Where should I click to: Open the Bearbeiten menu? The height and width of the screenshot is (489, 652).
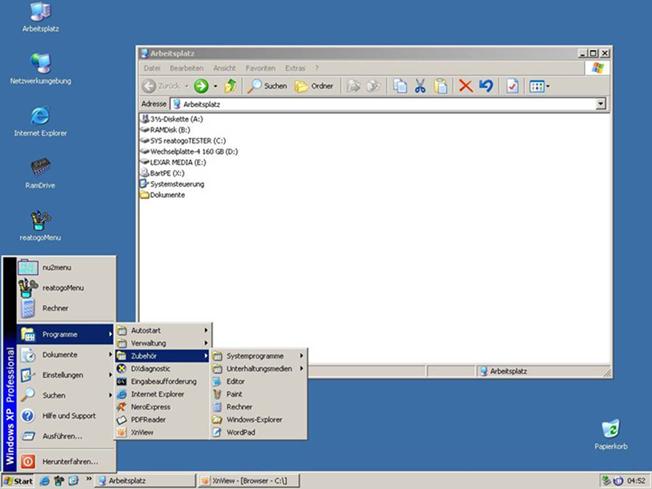(x=187, y=68)
